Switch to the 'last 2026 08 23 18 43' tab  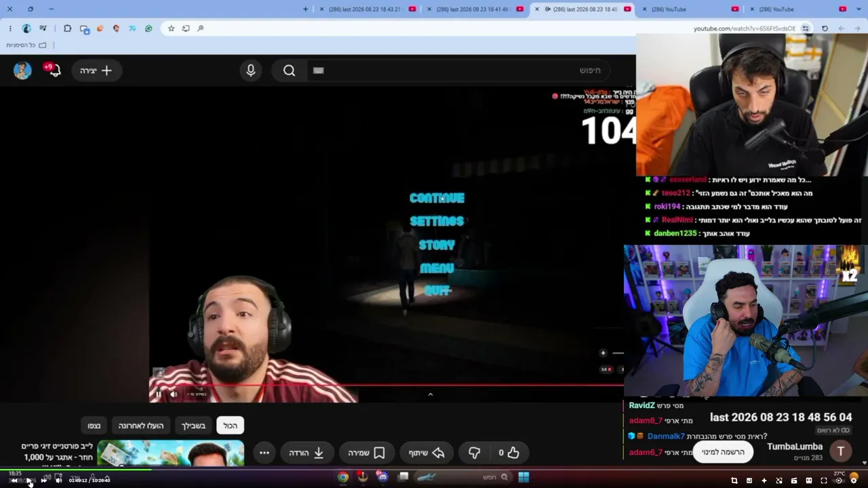point(368,9)
